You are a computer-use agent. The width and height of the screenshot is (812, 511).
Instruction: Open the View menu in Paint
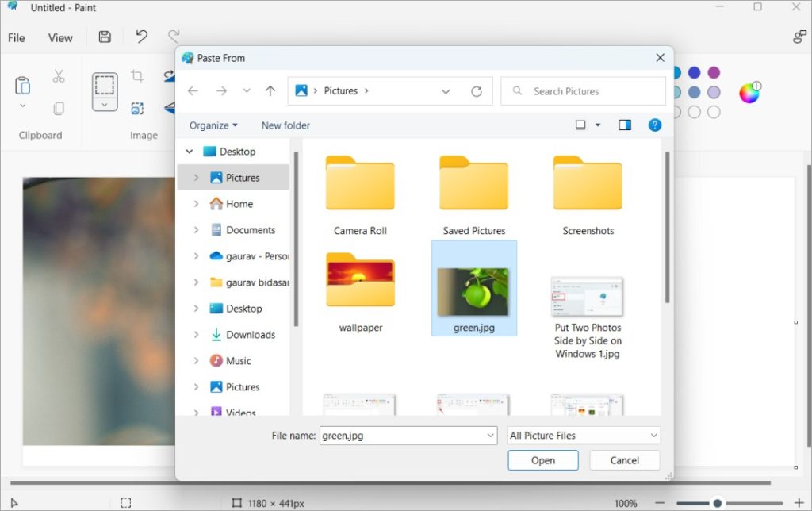[x=60, y=37]
